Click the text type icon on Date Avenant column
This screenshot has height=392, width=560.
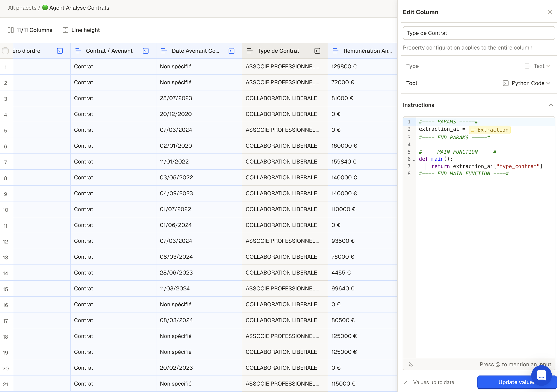pyautogui.click(x=164, y=51)
